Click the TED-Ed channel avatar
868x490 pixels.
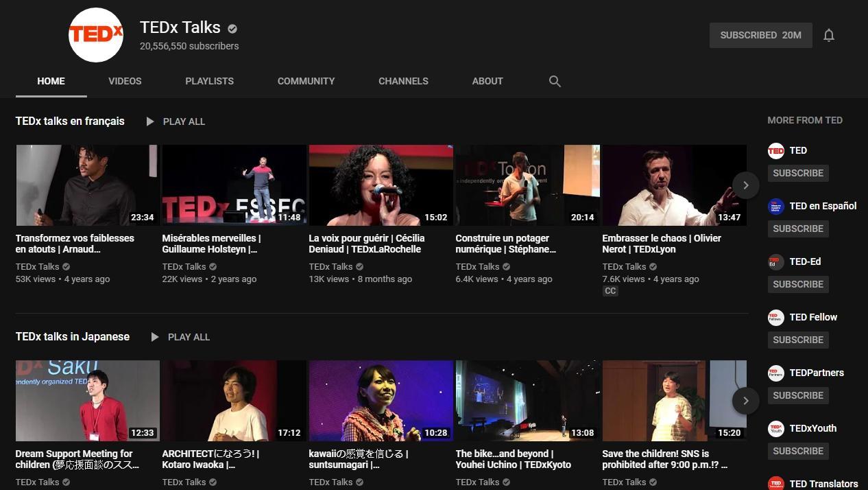(775, 262)
